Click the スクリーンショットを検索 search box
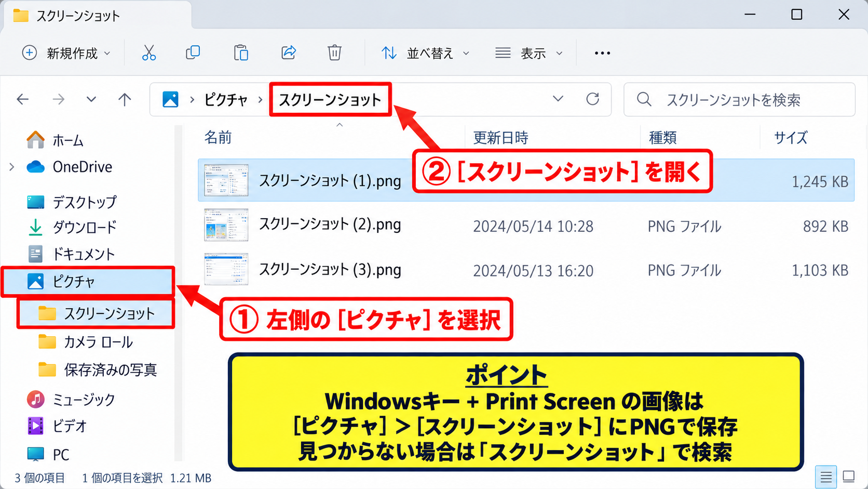The height and width of the screenshot is (489, 868). pos(739,99)
